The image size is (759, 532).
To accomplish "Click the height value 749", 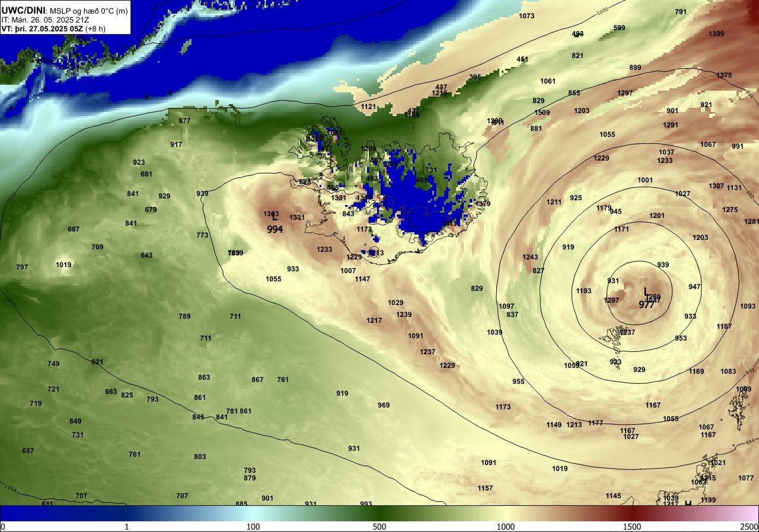I will tap(53, 364).
